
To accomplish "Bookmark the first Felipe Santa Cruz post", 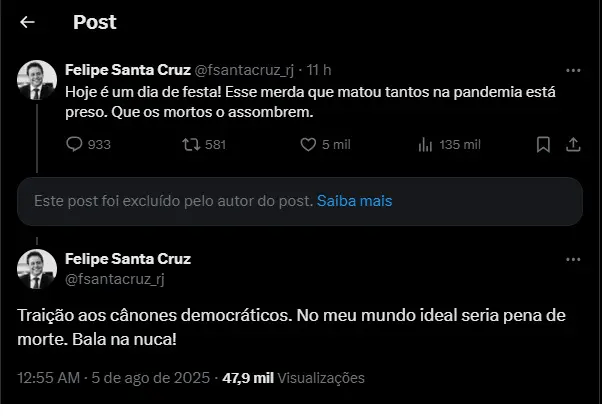I will point(543,144).
